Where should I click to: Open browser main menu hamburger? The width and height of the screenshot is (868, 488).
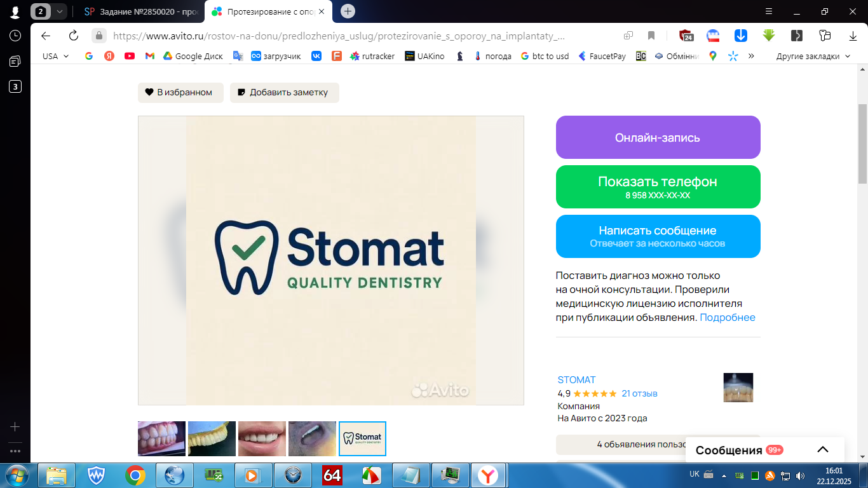pos(768,11)
